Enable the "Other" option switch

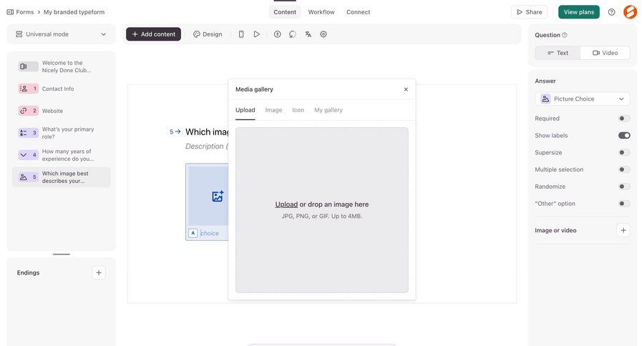coord(624,204)
